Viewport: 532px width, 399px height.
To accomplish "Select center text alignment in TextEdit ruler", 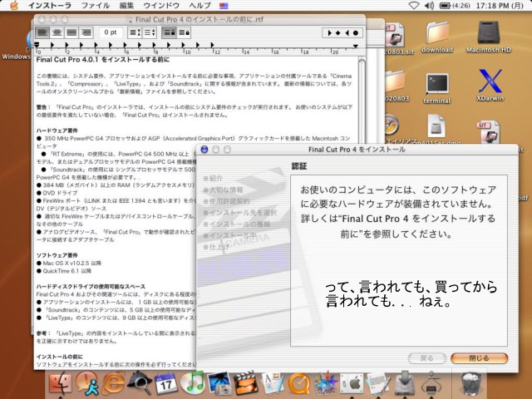I will tap(57, 32).
